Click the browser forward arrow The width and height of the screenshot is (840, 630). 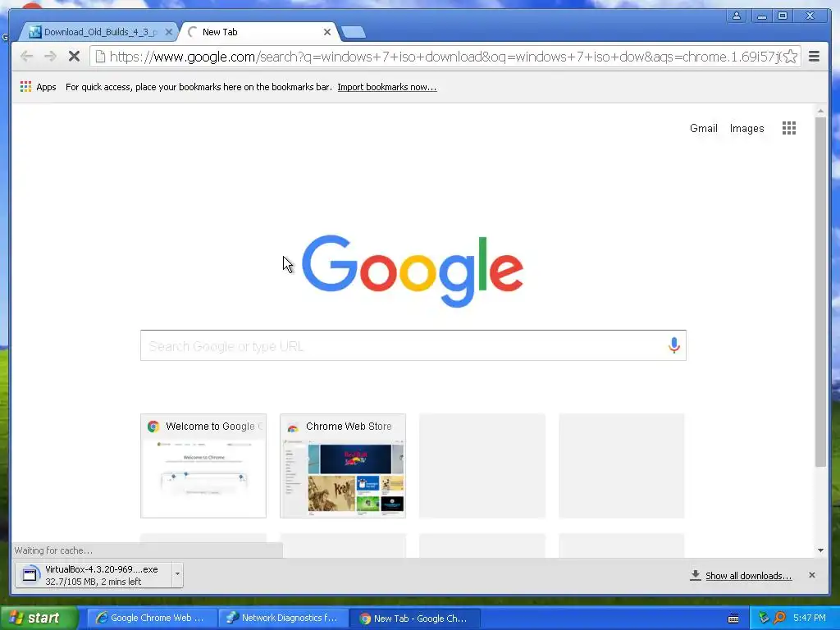tap(50, 57)
